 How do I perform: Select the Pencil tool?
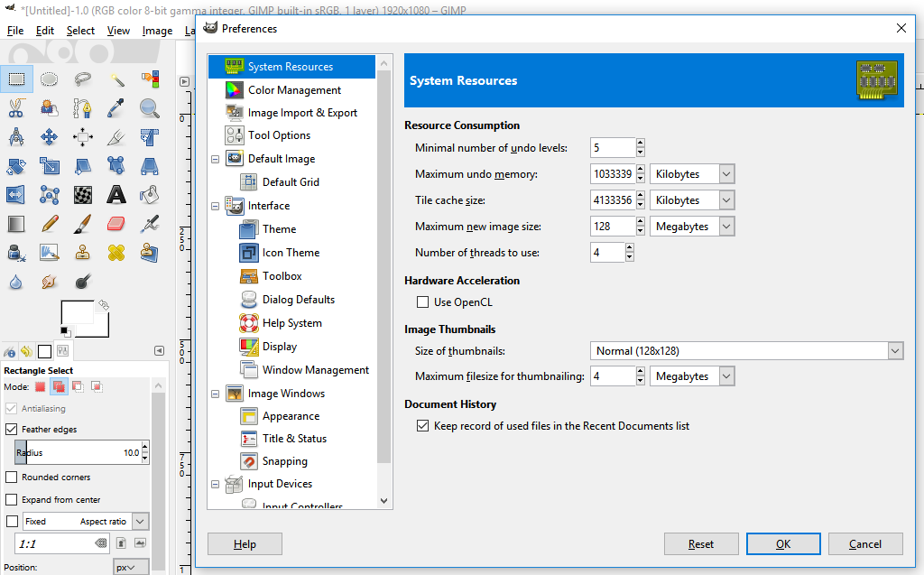pyautogui.click(x=49, y=224)
